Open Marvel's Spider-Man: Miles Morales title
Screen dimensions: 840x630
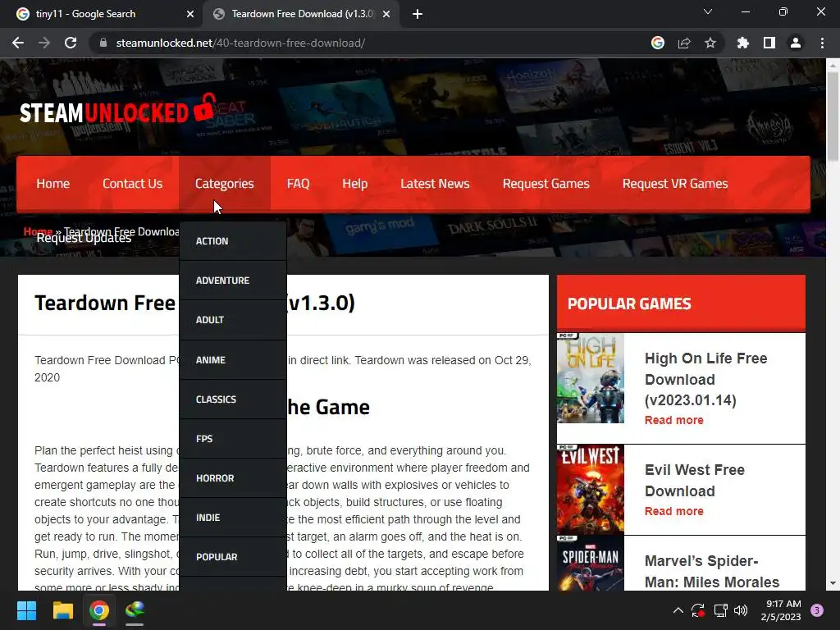[712, 572]
